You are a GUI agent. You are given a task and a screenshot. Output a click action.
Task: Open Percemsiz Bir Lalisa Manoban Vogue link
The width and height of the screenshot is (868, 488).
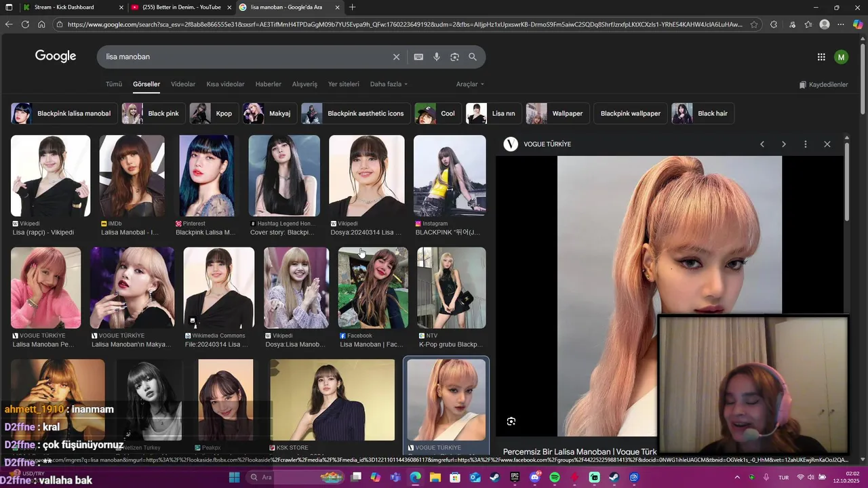(580, 451)
